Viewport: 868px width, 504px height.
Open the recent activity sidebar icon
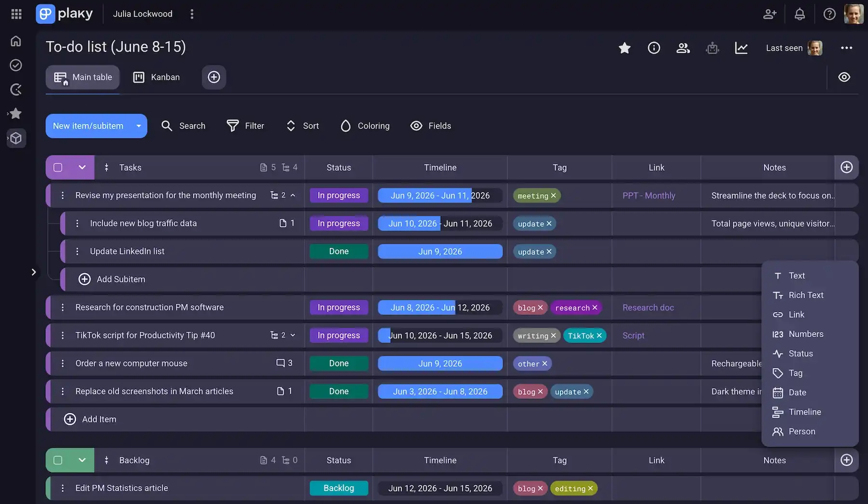click(16, 89)
